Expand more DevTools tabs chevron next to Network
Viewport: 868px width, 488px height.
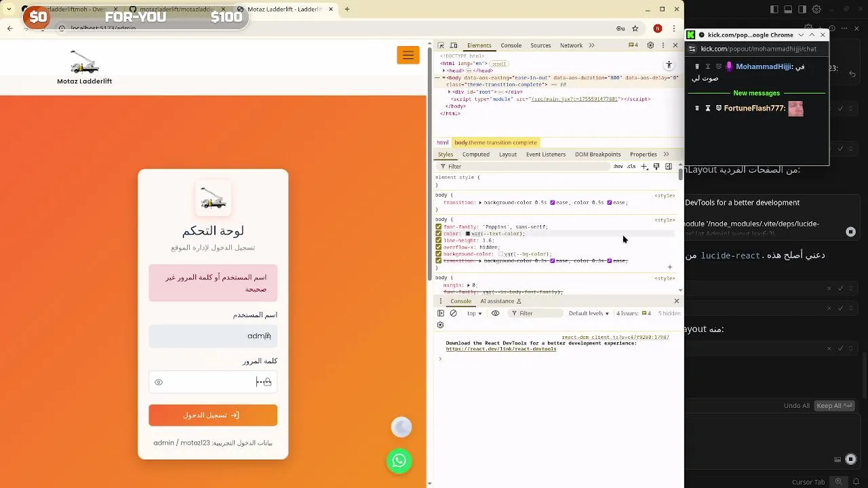[x=591, y=45]
